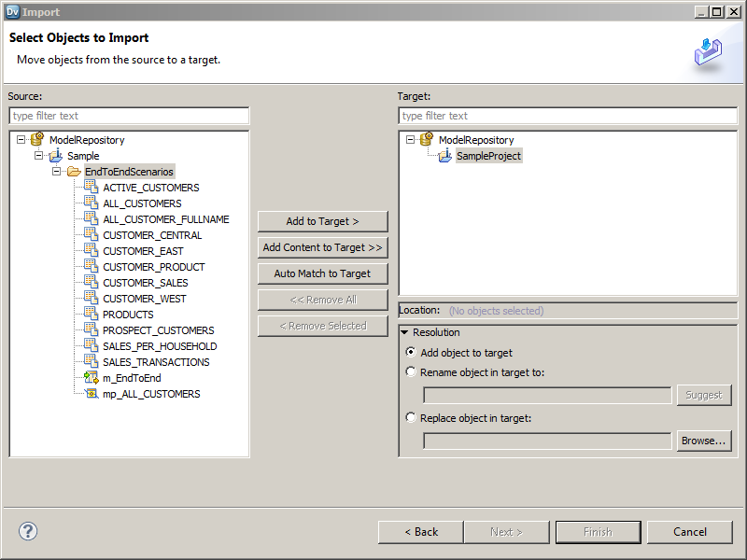Click the SampleProject icon in Target
The image size is (747, 560).
coord(444,156)
